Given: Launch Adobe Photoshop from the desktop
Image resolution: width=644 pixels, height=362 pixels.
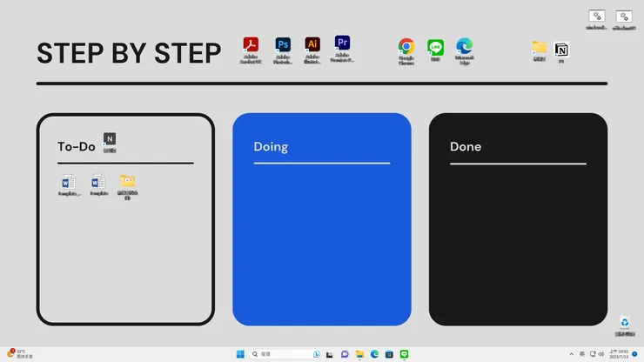Looking at the screenshot, I should click(283, 50).
